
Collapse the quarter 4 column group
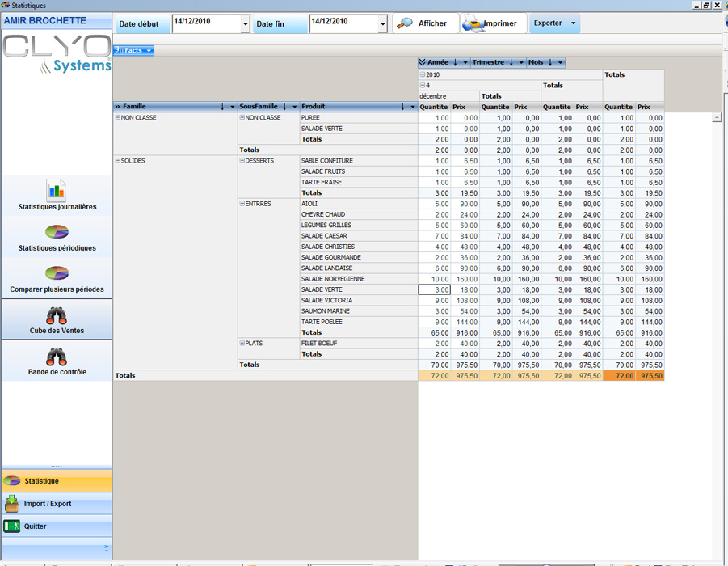click(423, 85)
